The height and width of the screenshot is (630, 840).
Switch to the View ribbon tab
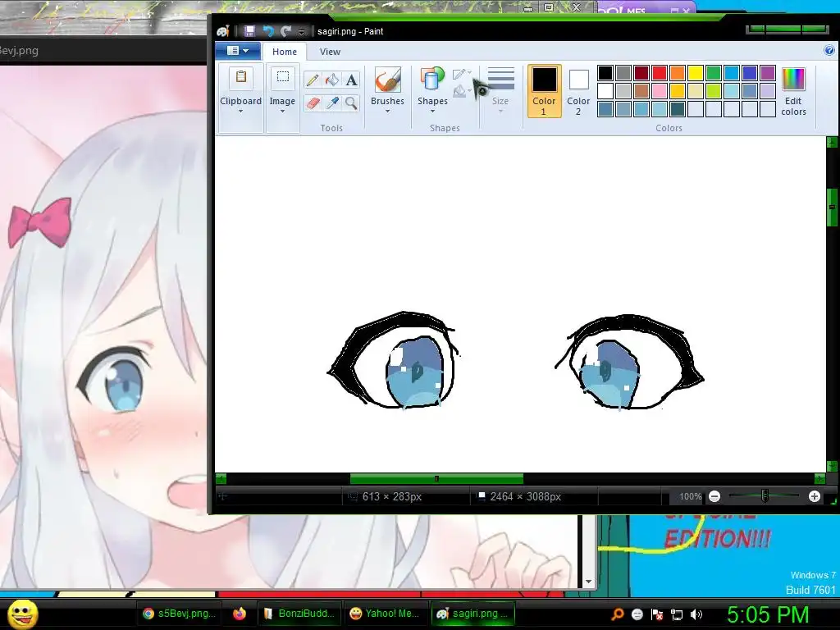coord(330,52)
